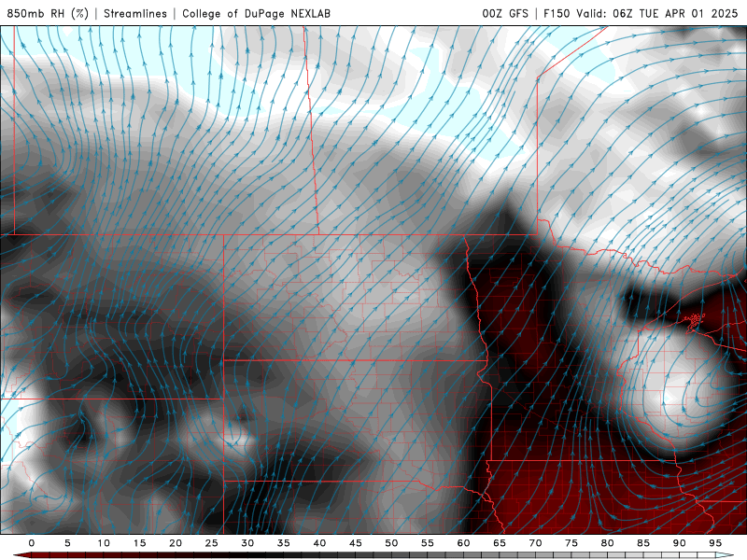Click the black colorbar segment below 30
Screen dimensions: 747x560
(x=238, y=555)
